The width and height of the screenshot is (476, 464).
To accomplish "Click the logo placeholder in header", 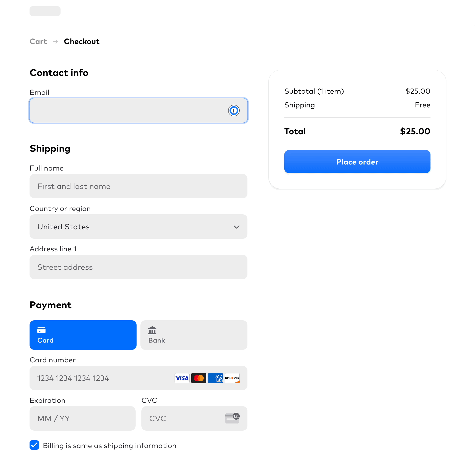I will pos(45,11).
